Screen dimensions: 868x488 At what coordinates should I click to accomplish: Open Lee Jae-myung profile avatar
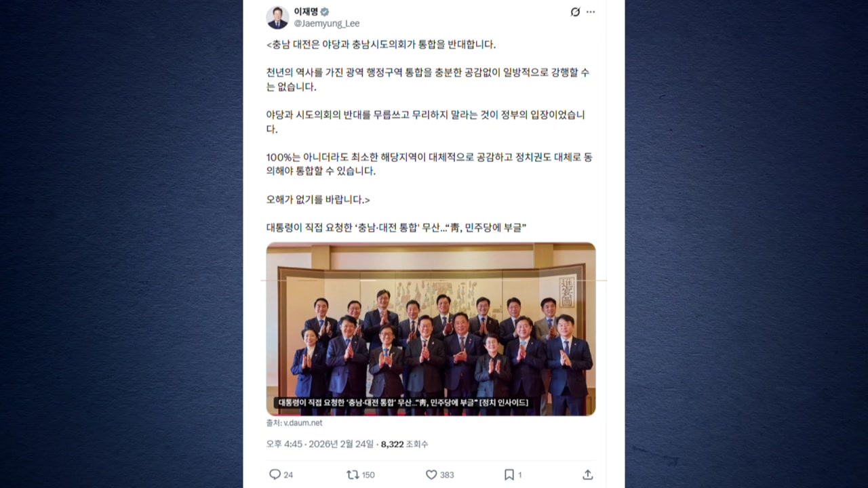(277, 18)
